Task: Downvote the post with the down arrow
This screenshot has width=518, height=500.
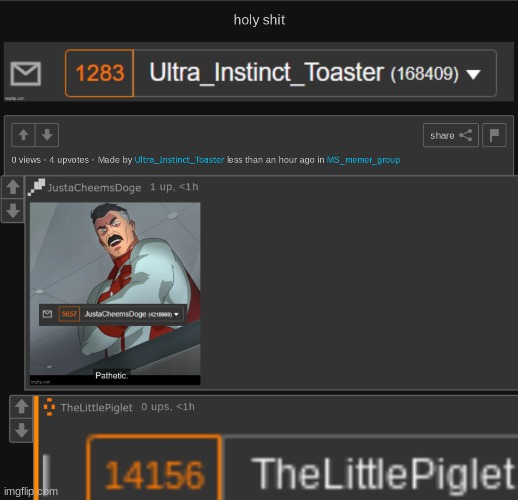Action: point(47,135)
